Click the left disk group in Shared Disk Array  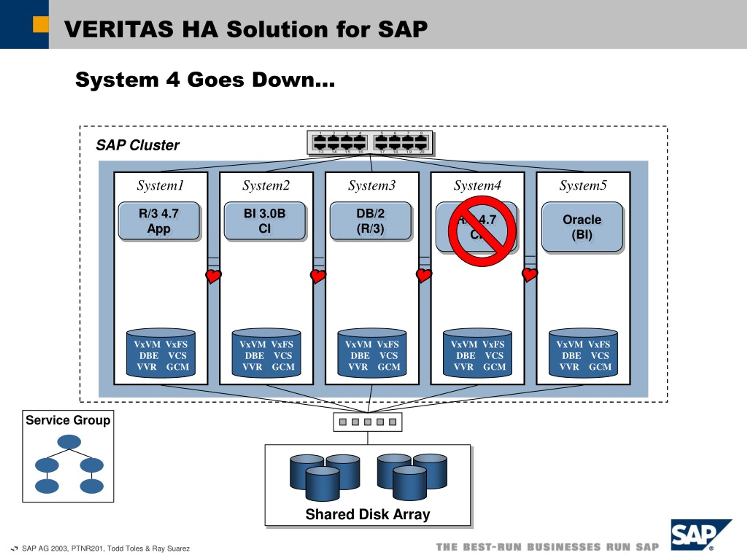coord(324,477)
